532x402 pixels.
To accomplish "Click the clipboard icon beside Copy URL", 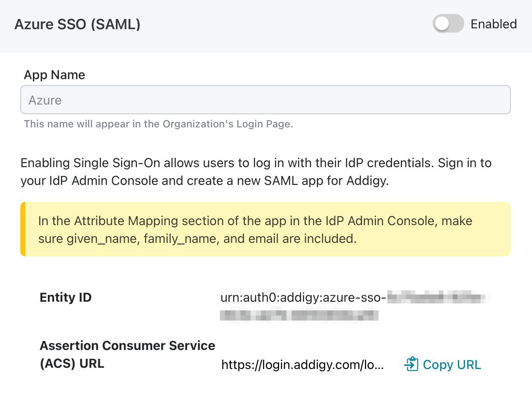I will pyautogui.click(x=411, y=364).
